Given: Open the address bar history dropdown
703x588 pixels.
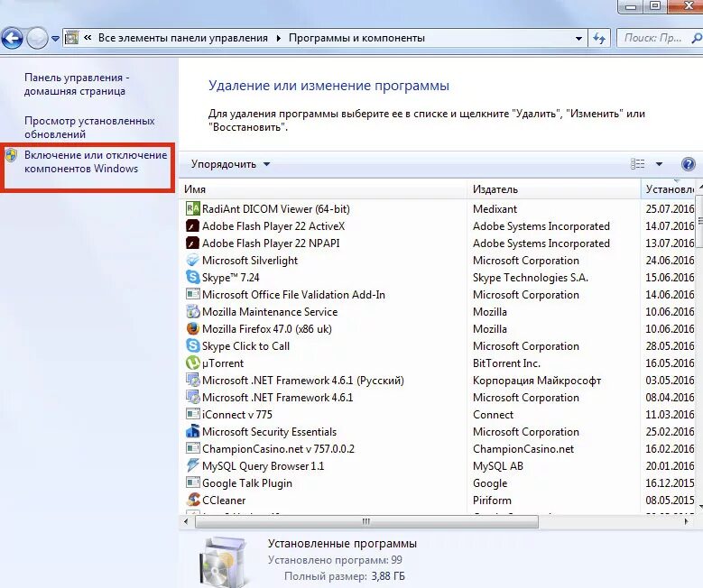Looking at the screenshot, I should pos(578,39).
